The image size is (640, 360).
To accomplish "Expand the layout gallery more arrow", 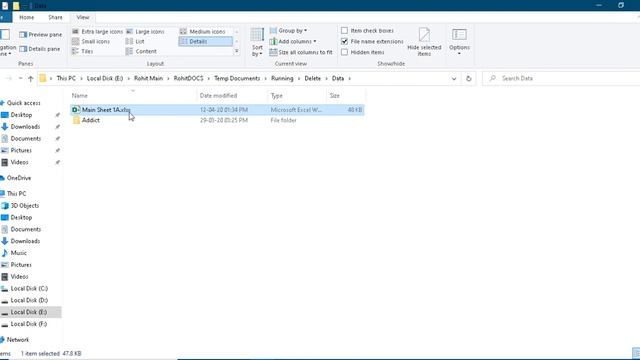I will coord(236,51).
